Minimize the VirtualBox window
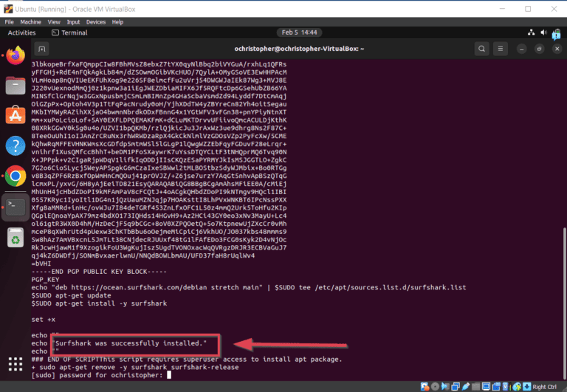This screenshot has width=567, height=392. [502, 9]
